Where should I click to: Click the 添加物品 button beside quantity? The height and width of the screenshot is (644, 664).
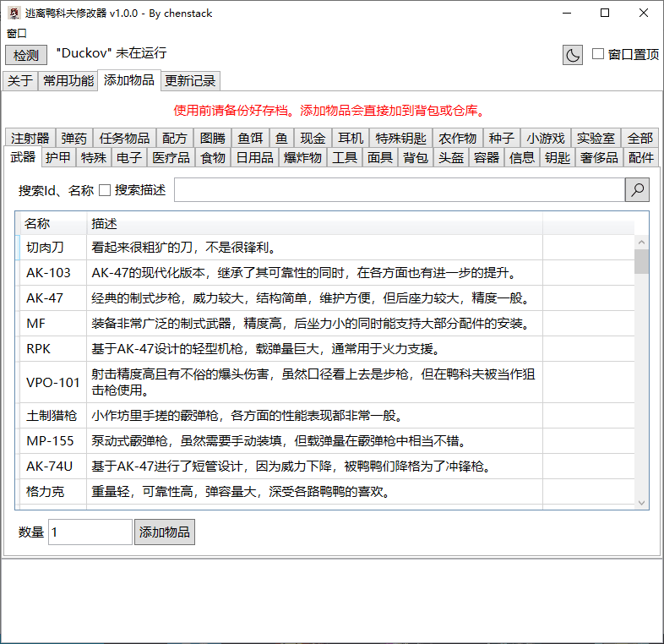coord(165,532)
